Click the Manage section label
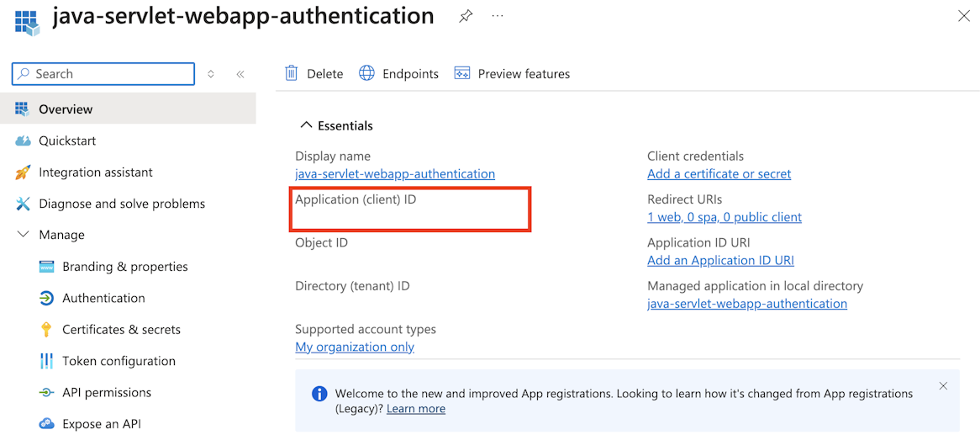 [62, 235]
